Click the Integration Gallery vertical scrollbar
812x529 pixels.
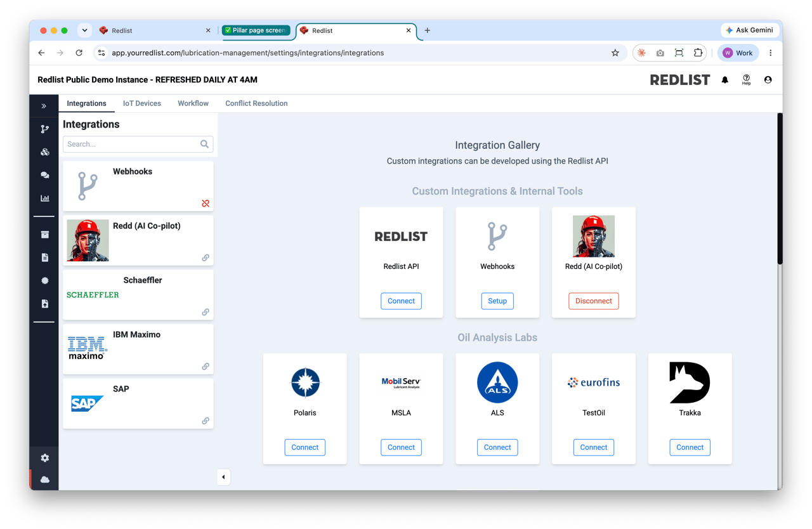coord(780,188)
